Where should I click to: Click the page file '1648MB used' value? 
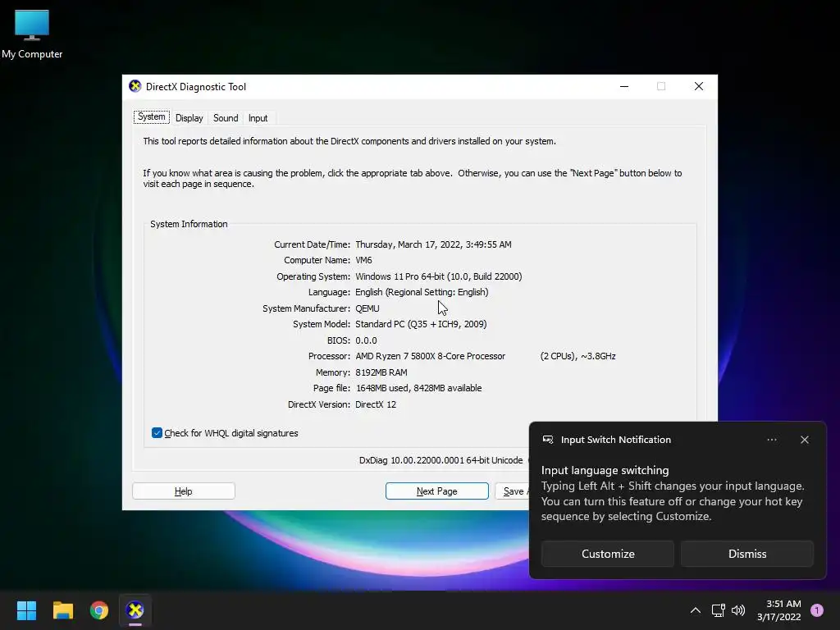381,388
